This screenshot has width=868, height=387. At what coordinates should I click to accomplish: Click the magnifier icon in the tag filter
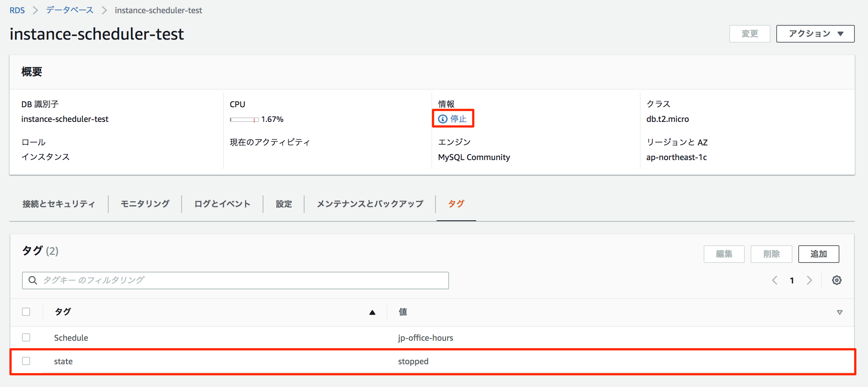tap(33, 280)
